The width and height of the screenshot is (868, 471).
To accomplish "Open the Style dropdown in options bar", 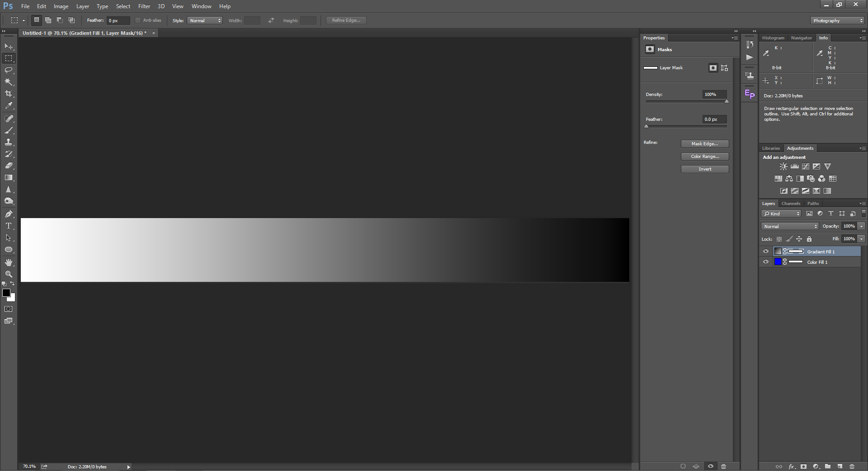I will [x=205, y=20].
